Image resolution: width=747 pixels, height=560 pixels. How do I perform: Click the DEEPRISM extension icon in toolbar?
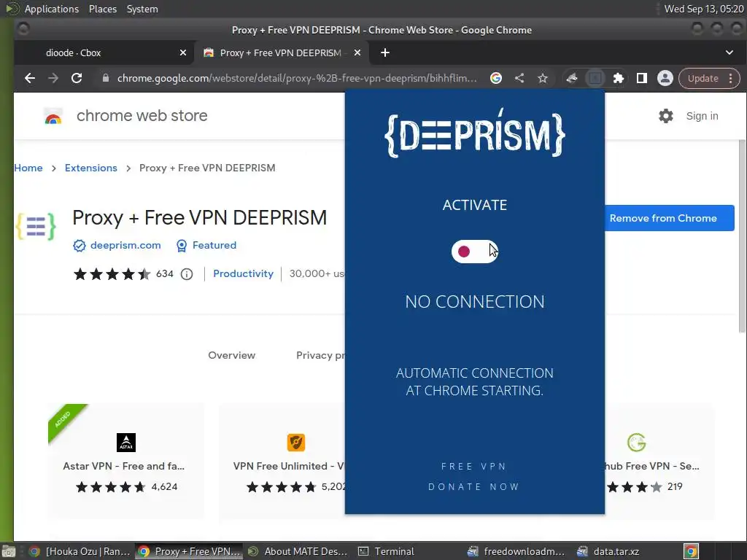(x=595, y=78)
